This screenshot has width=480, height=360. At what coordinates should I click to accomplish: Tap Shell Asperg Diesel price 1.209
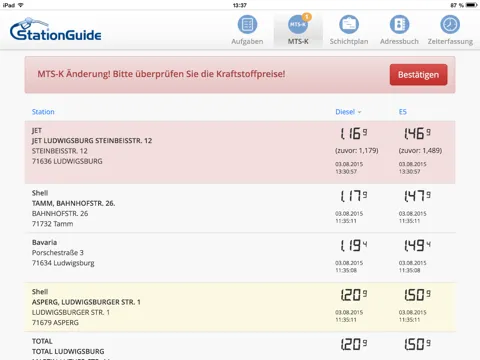pyautogui.click(x=354, y=295)
